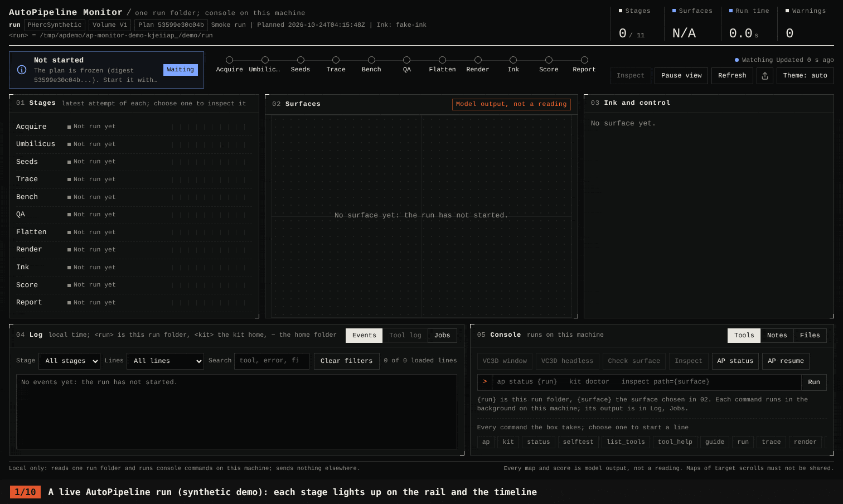The image size is (843, 504).
Task: Select the Bench row in the Stages list
Action: point(134,197)
